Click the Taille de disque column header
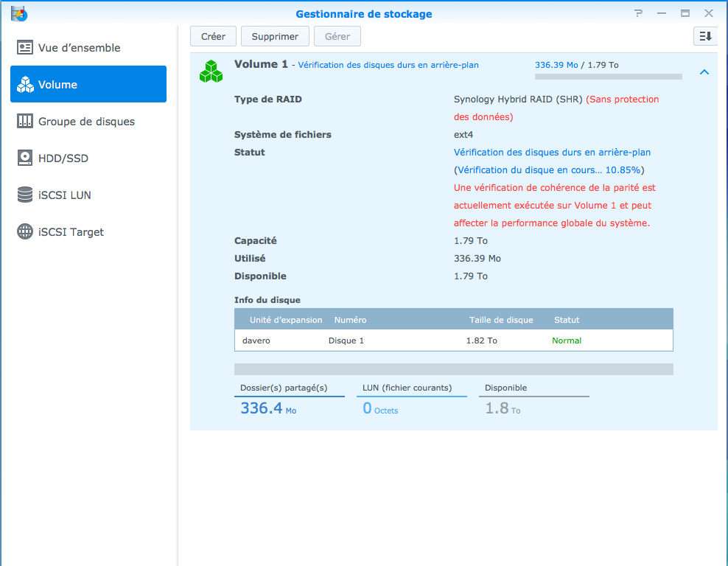 coord(501,320)
